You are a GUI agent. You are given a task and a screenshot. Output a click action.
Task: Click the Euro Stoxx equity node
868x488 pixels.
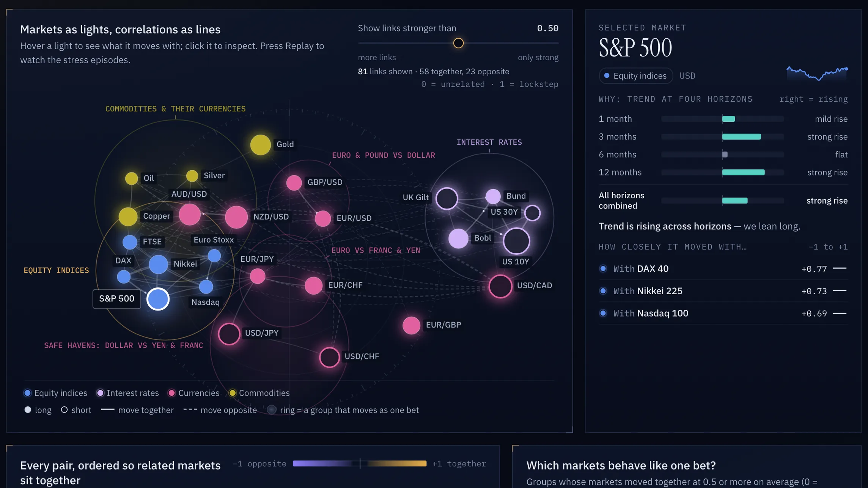(x=214, y=256)
